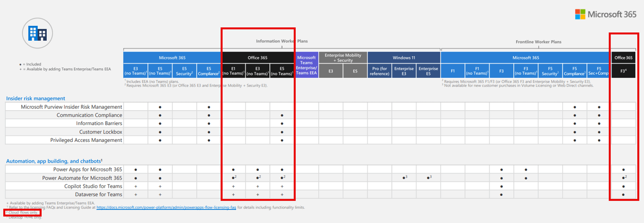Click Power Automate bullet under Windows Enterprise E5
The image size is (644, 223).
429,178
